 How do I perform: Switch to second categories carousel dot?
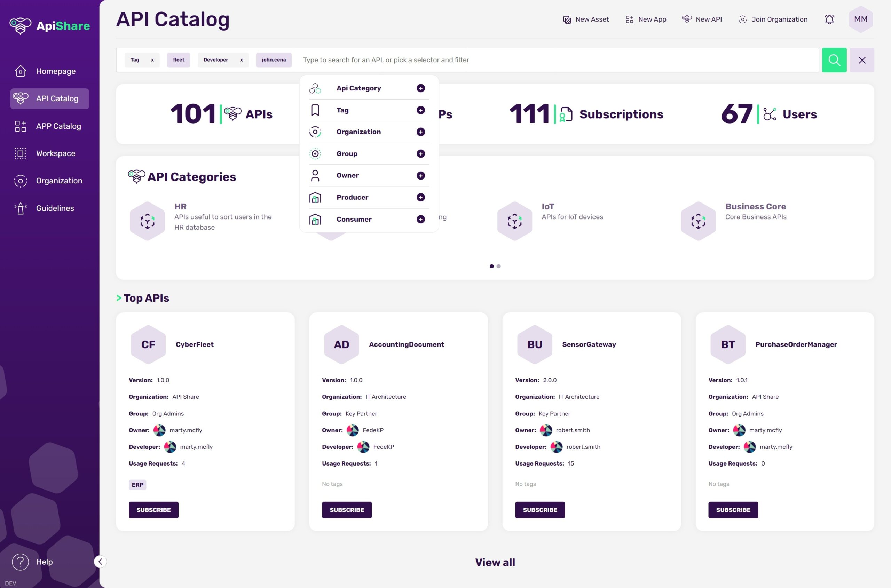point(499,266)
